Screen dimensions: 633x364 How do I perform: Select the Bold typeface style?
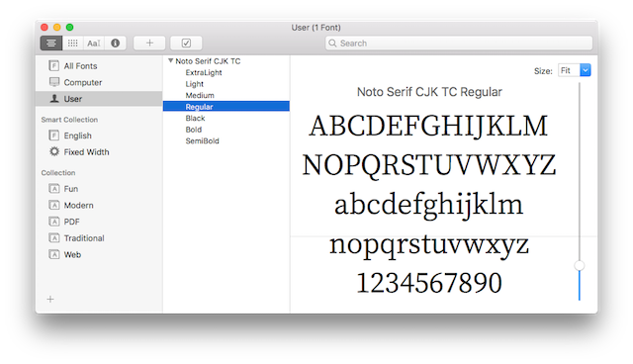pyautogui.click(x=194, y=130)
